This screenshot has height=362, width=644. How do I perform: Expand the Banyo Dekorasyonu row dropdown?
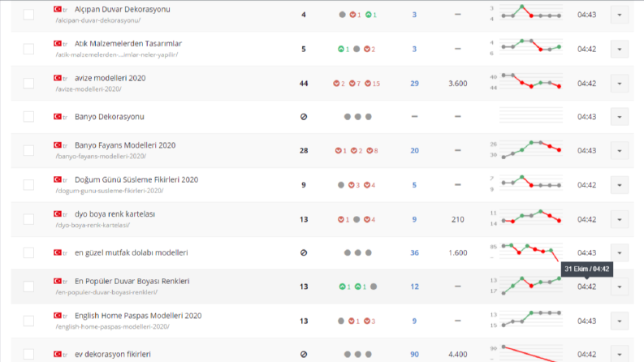point(620,117)
